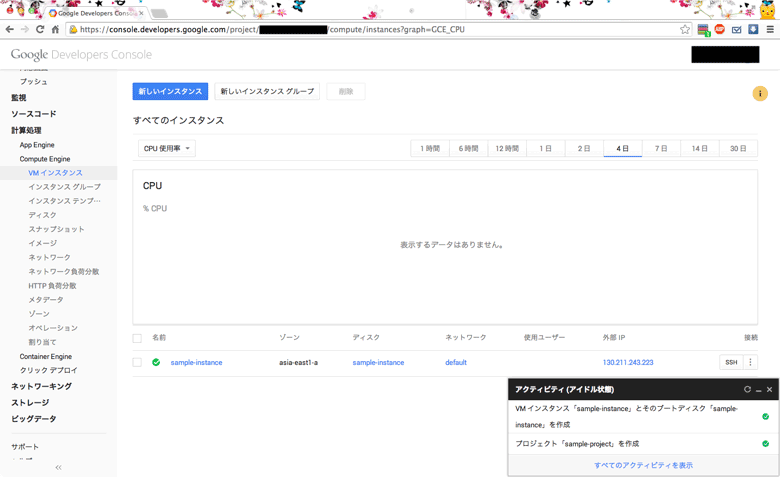Expand 監視 in the sidebar
This screenshot has height=477, width=780.
click(x=19, y=97)
